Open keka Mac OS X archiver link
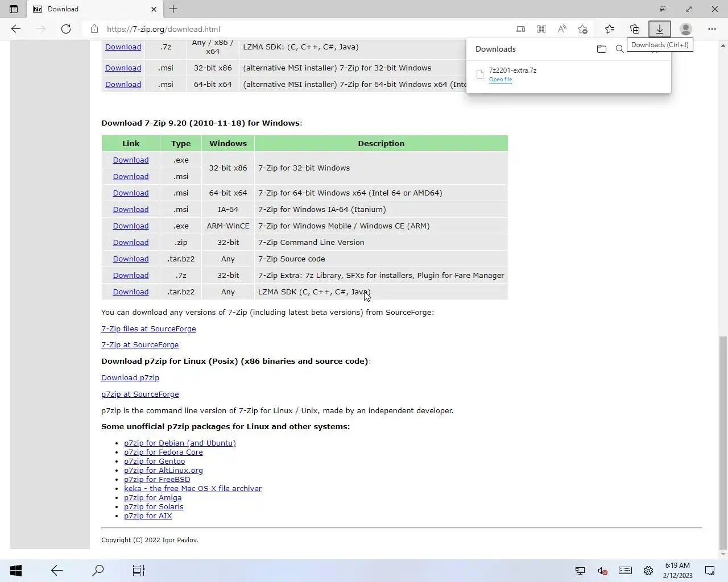Viewport: 728px width, 582px height. pos(193,488)
